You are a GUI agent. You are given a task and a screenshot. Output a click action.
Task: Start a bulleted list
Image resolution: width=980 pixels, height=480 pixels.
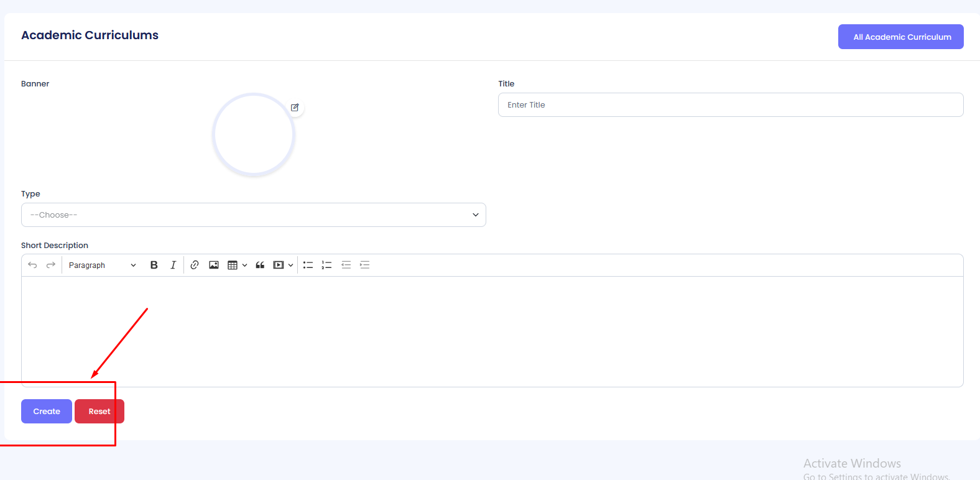(308, 265)
